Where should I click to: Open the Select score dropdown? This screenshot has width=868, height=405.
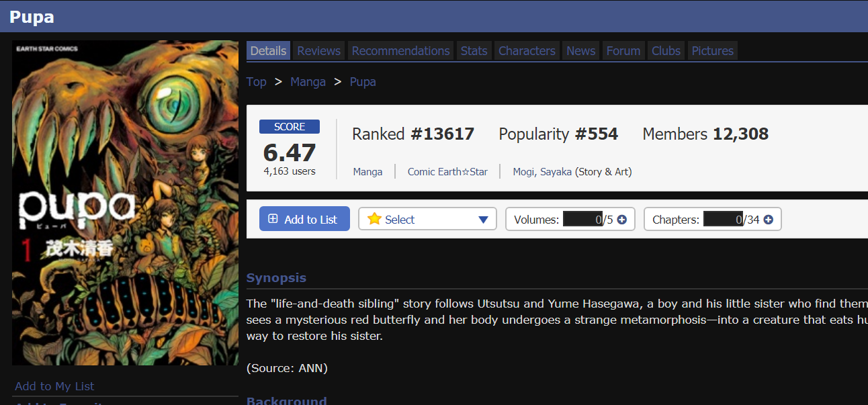(x=427, y=220)
